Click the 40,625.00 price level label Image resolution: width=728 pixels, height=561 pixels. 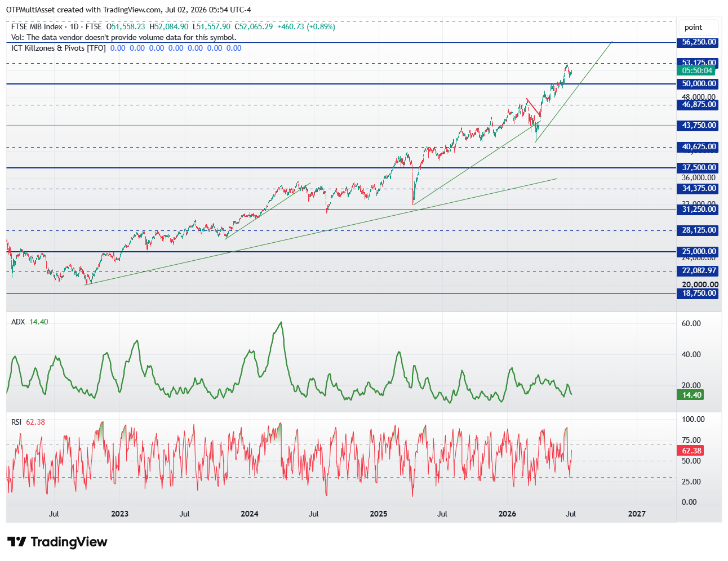click(x=699, y=147)
